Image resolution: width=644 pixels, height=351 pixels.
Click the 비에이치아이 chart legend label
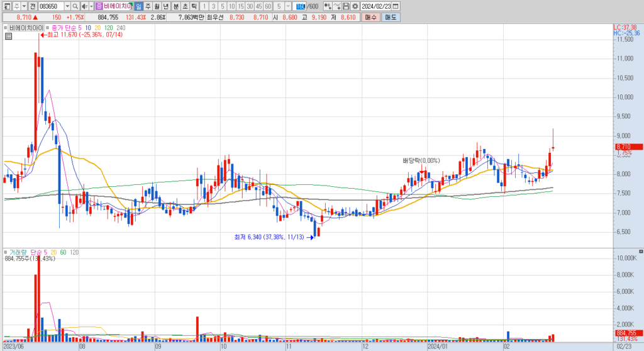(x=26, y=28)
